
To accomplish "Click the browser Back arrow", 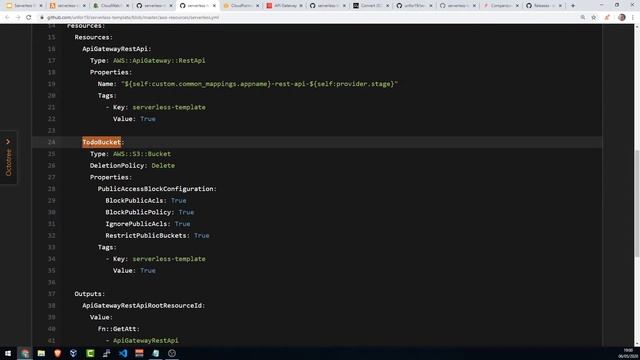I will (7, 18).
